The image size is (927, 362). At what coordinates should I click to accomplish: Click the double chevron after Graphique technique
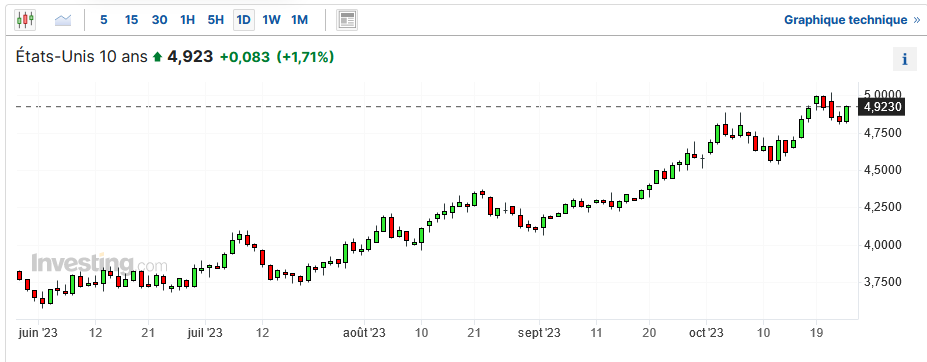(917, 20)
